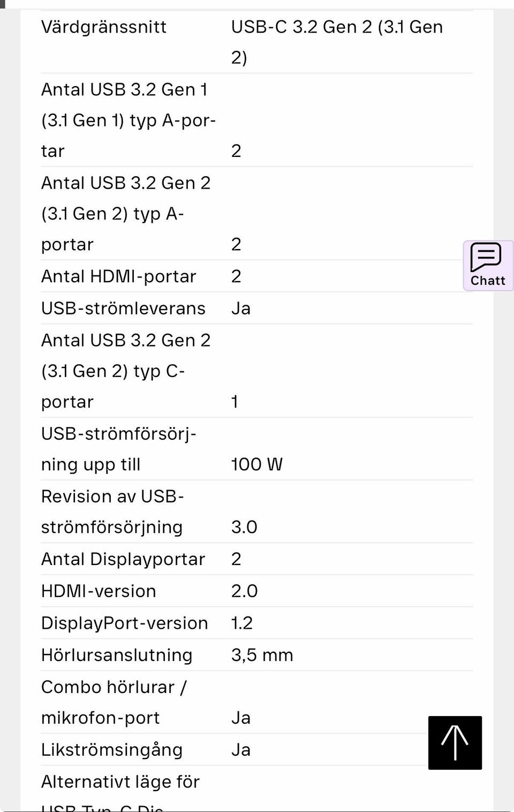Click the Värdgränssnitt row label
This screenshot has height=812, width=514.
104,27
